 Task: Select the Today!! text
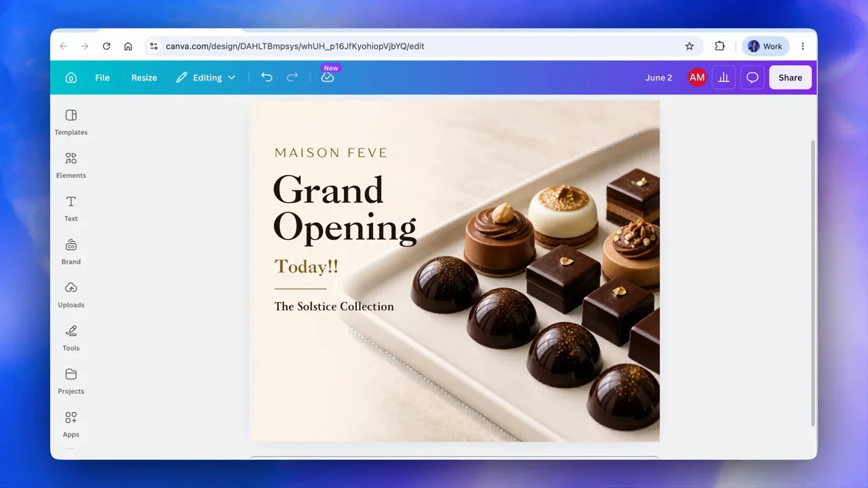click(306, 266)
